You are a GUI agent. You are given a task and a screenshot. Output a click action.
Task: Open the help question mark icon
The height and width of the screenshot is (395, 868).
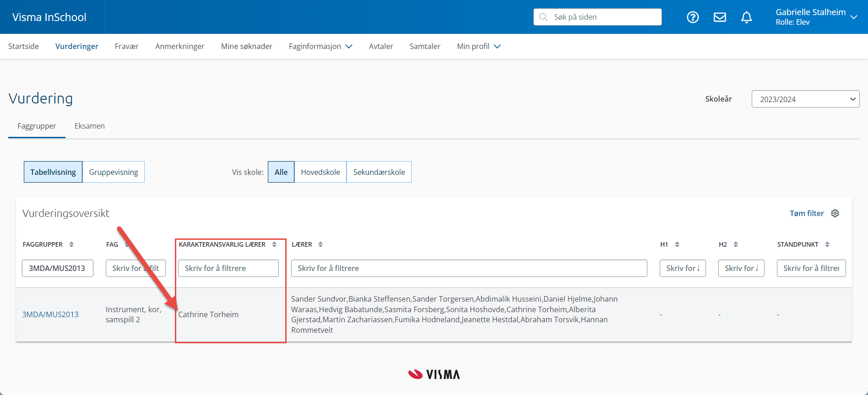coord(693,17)
